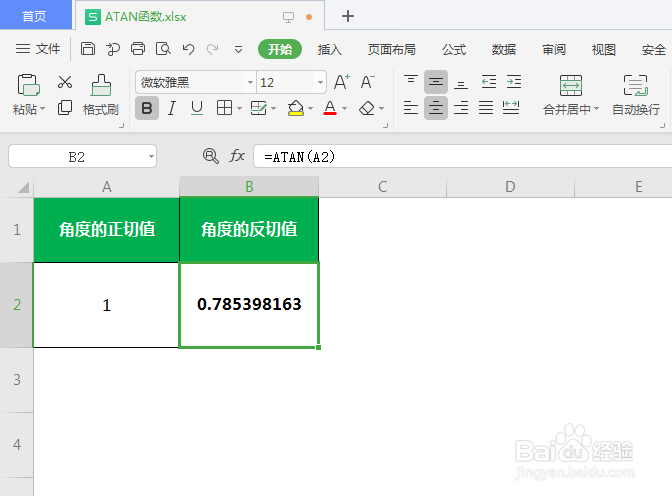Open a new tab with plus button
The width and height of the screenshot is (672, 496).
click(348, 16)
